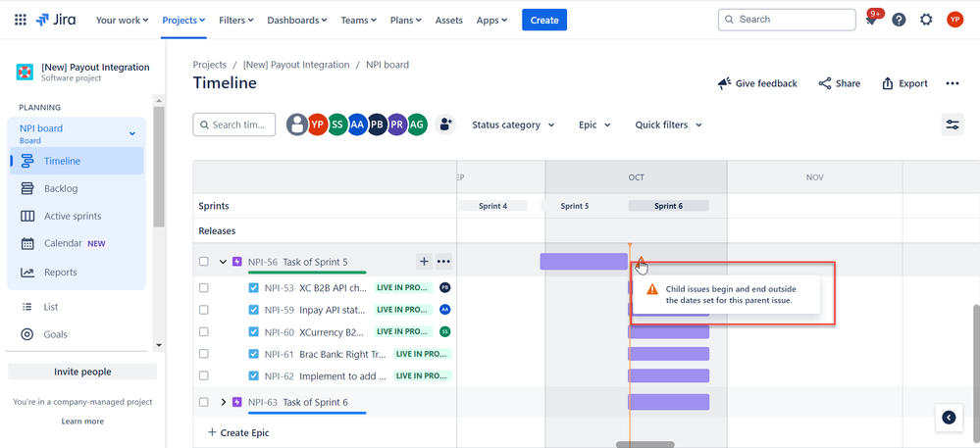The width and height of the screenshot is (980, 448).
Task: Click the Create button
Action: point(544,20)
